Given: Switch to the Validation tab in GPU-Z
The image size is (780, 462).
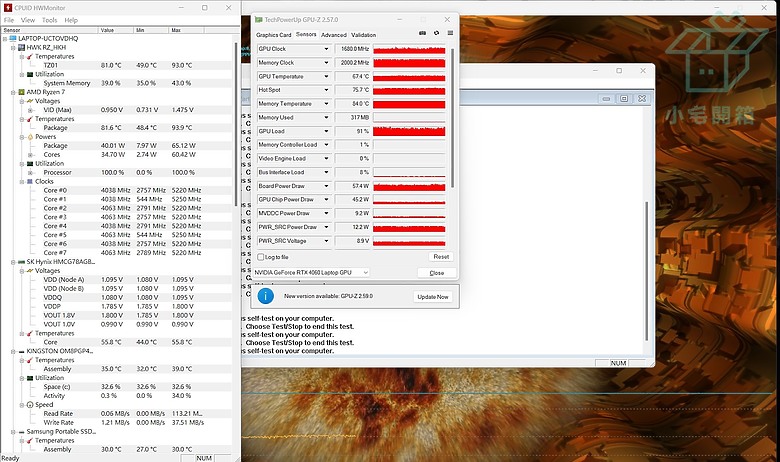Looking at the screenshot, I should [364, 35].
